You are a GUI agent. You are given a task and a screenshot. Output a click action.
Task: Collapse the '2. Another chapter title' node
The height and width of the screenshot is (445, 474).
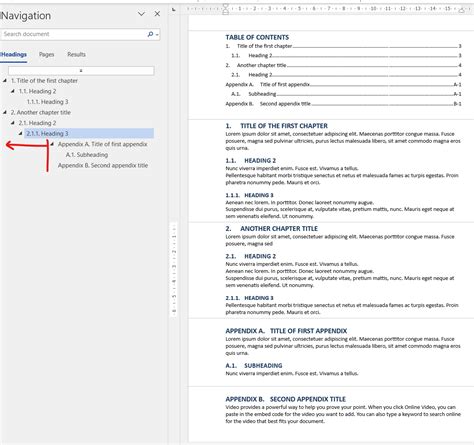pyautogui.click(x=5, y=112)
